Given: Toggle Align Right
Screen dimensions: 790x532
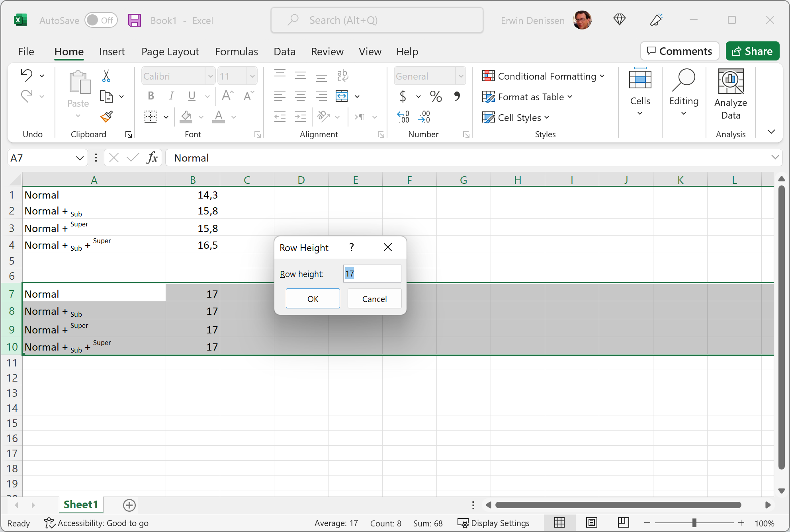Looking at the screenshot, I should [x=321, y=96].
